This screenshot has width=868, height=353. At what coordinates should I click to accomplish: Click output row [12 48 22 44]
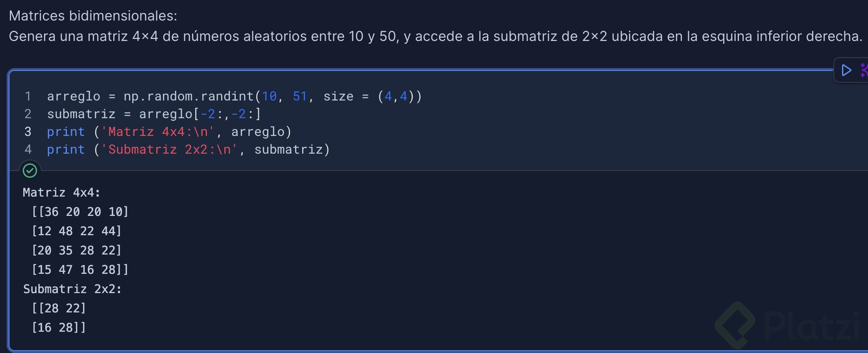[76, 231]
